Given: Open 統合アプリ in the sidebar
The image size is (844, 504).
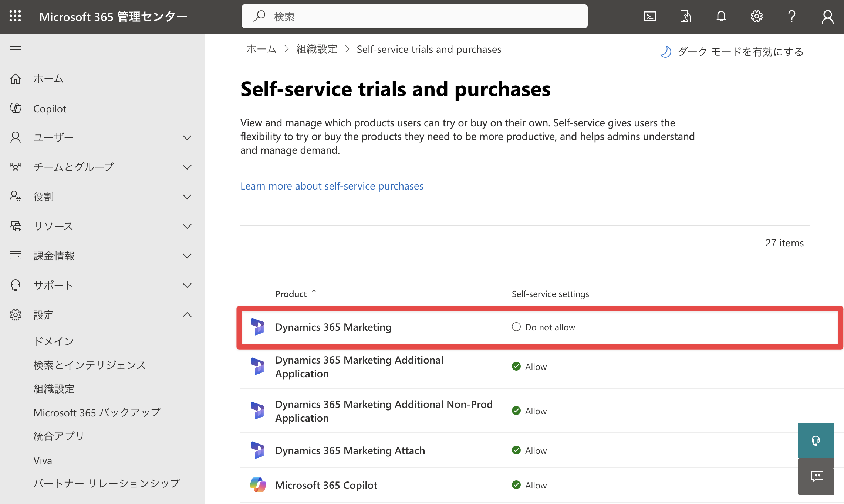Looking at the screenshot, I should [x=59, y=436].
